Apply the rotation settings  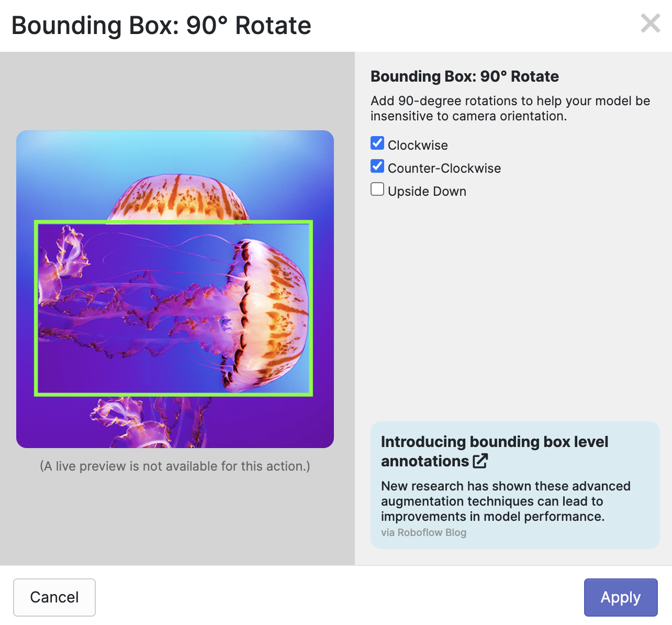tap(620, 597)
